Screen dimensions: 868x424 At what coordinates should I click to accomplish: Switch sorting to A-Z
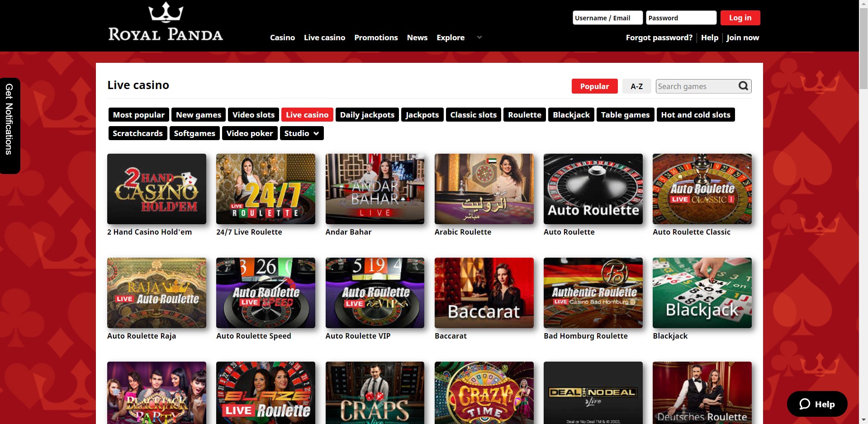pyautogui.click(x=636, y=86)
